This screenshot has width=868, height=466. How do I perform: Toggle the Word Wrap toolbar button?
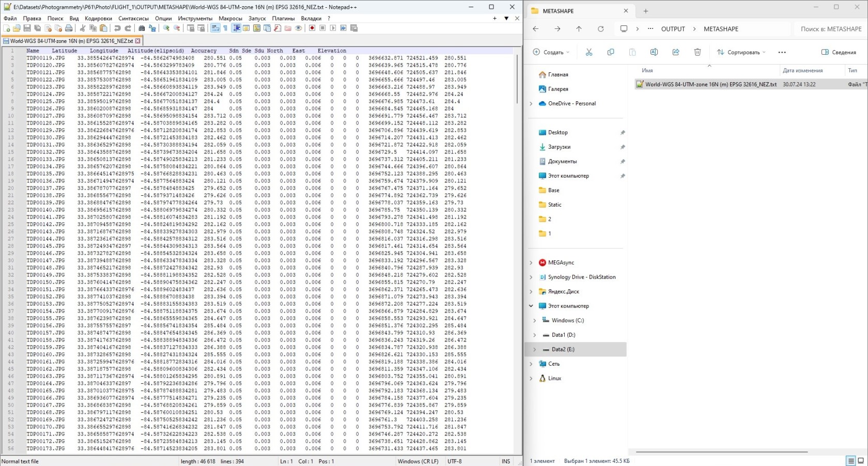coord(215,28)
